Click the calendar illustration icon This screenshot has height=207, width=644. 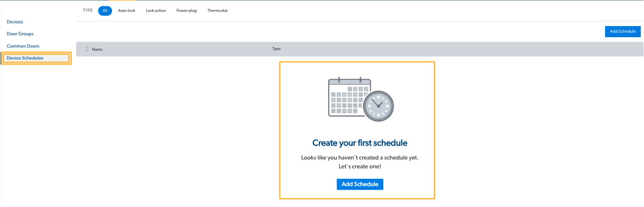(349, 97)
